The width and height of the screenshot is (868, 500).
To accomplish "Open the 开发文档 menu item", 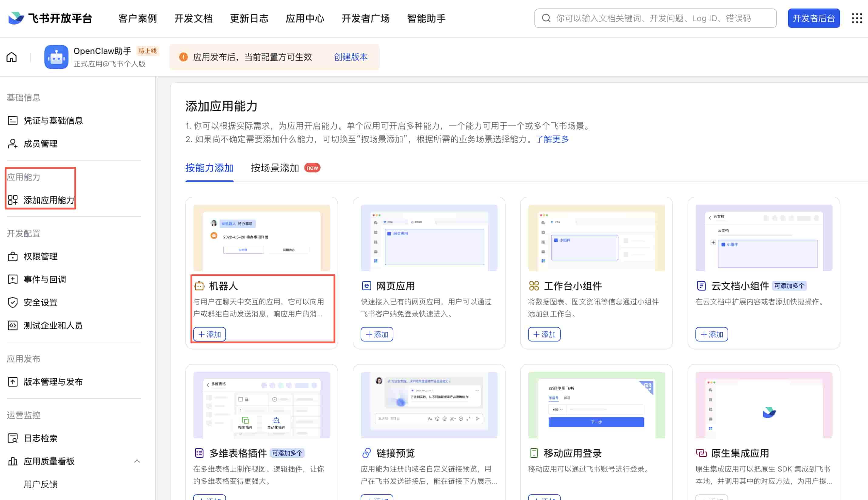I will click(193, 18).
